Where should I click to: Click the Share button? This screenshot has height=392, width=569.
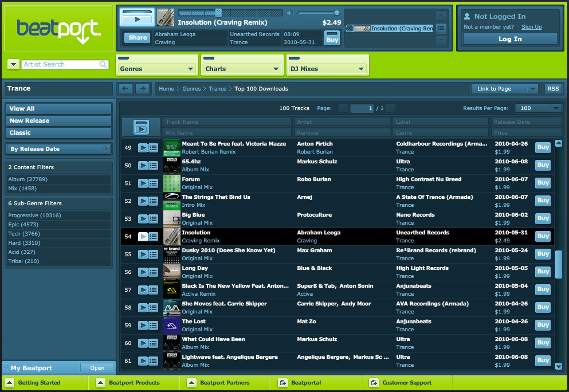tap(138, 37)
